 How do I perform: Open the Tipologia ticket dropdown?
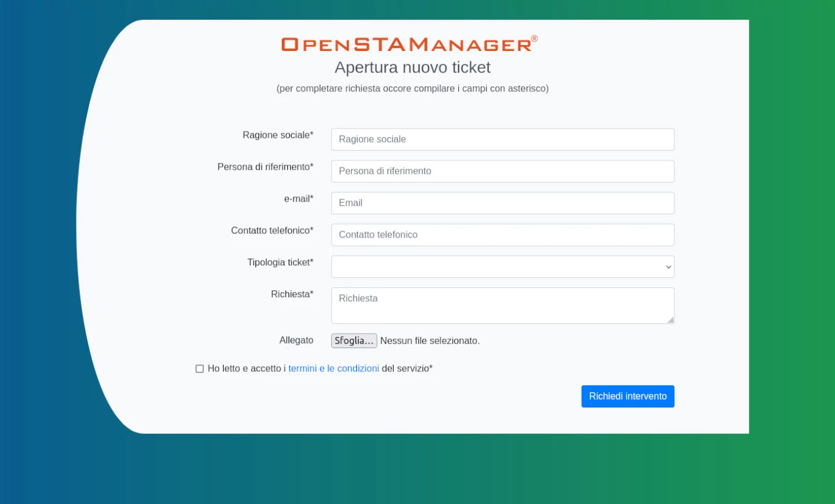click(503, 267)
